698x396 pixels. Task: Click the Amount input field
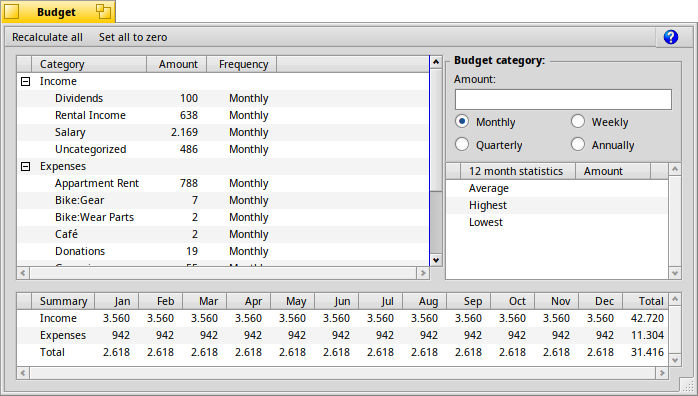(563, 100)
